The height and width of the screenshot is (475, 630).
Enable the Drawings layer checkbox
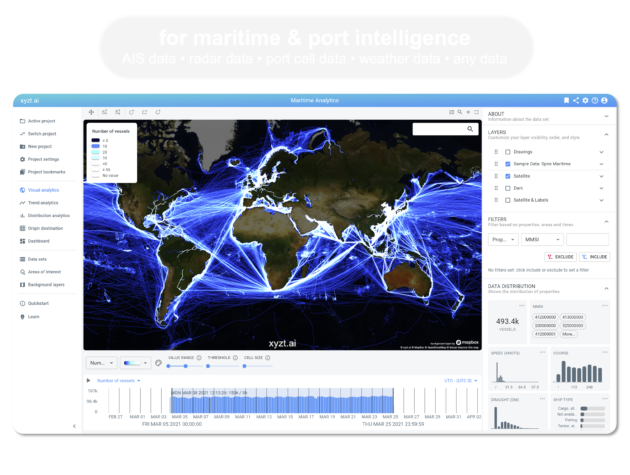coord(508,152)
